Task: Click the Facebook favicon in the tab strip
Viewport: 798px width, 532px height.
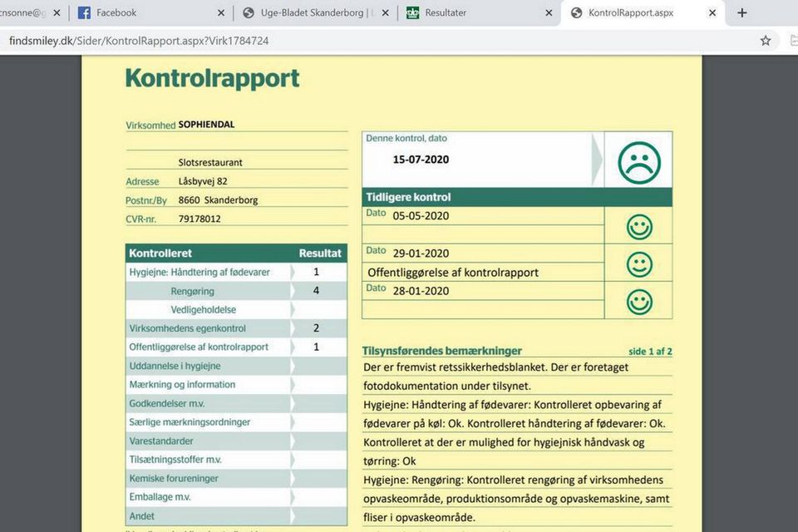Action: (84, 12)
